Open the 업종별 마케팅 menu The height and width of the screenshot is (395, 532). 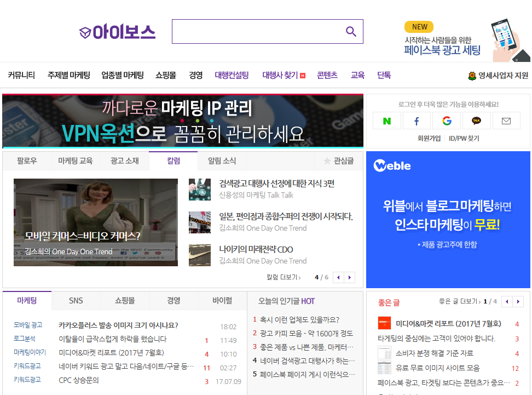coord(123,75)
